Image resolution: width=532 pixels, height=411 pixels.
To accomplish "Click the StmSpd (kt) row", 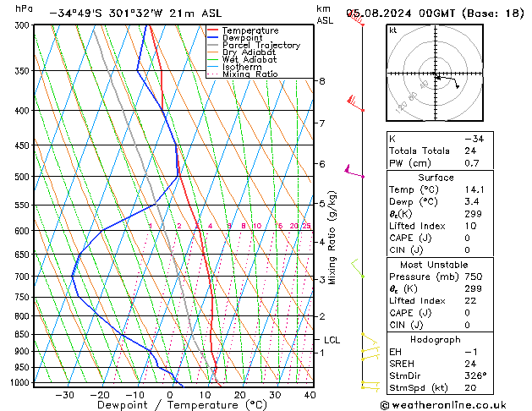I will coord(440,388).
